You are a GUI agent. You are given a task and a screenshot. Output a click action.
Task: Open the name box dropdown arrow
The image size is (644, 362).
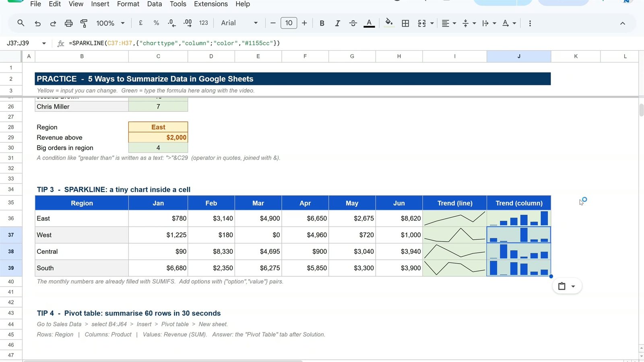(44, 43)
